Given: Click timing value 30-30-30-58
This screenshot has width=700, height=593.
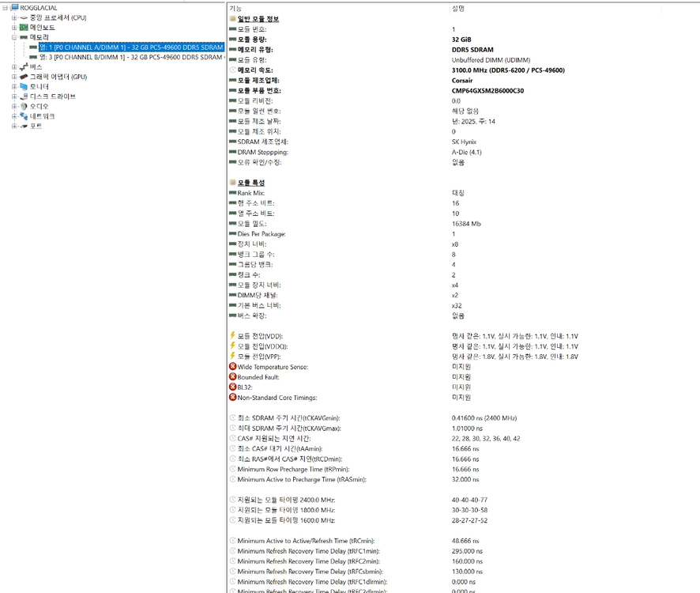Looking at the screenshot, I should tap(469, 510).
